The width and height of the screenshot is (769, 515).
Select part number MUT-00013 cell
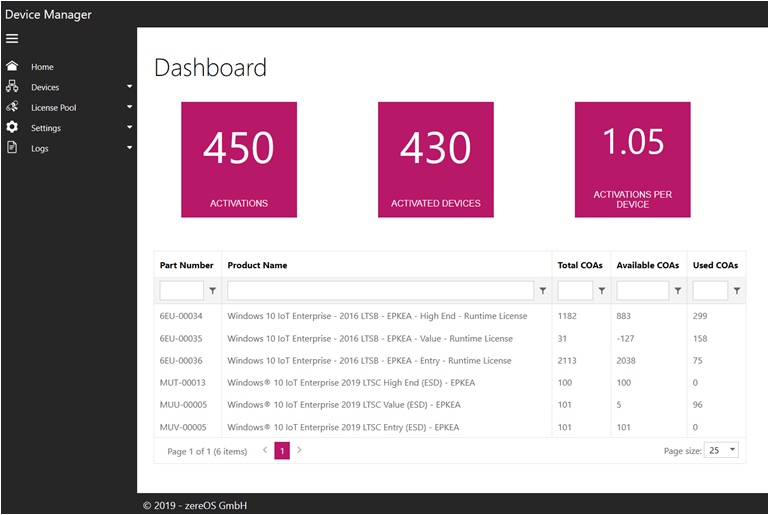coord(182,383)
